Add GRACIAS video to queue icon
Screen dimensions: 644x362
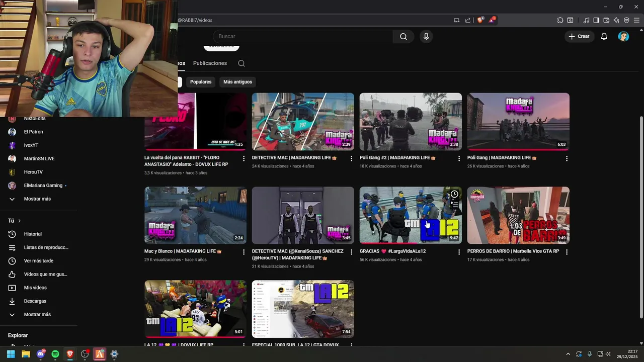454,205
